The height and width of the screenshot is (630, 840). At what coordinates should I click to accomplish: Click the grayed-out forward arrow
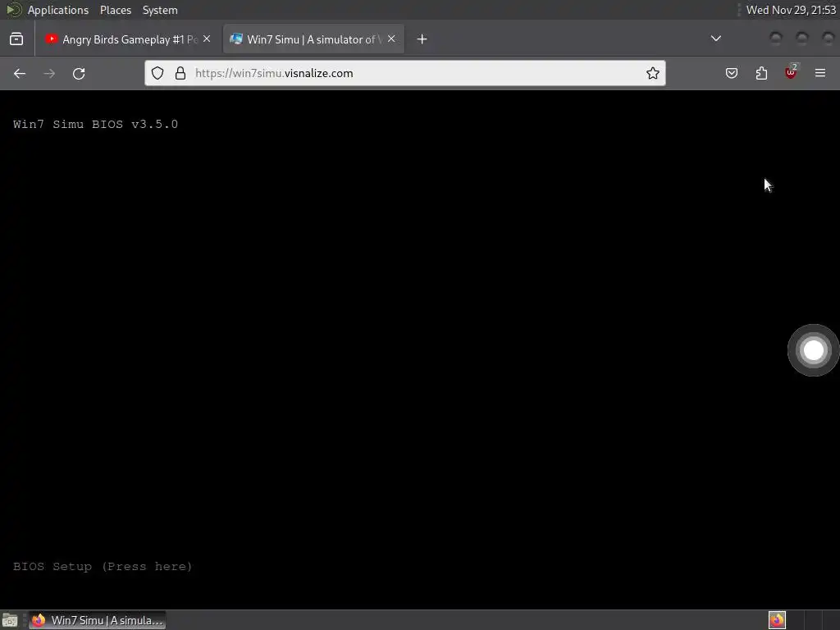click(49, 73)
